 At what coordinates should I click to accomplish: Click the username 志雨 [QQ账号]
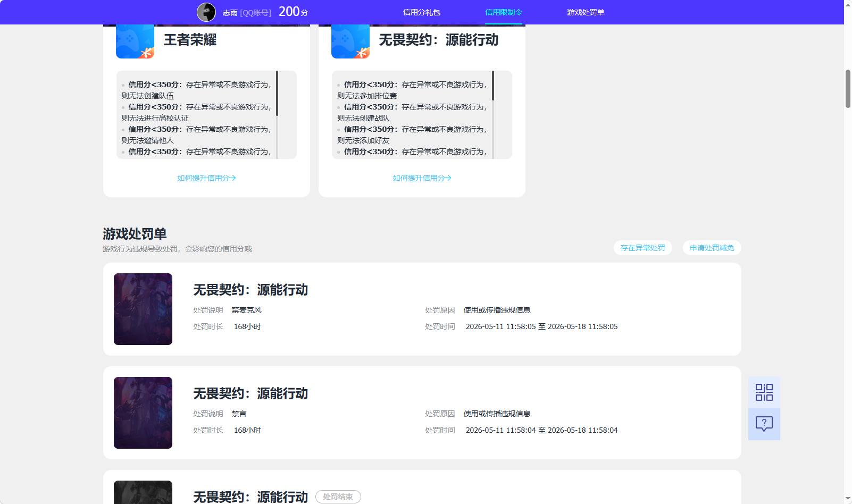tap(247, 12)
